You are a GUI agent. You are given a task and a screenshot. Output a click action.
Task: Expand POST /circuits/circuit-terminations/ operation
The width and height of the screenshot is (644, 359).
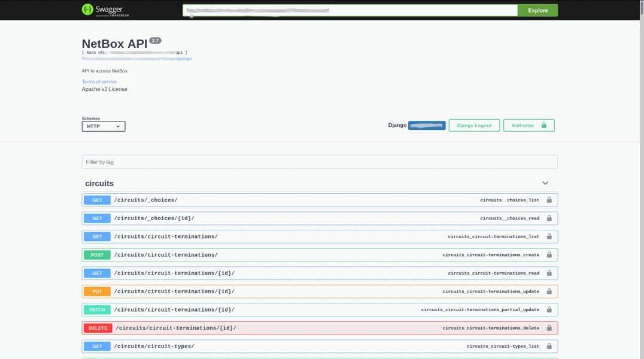[x=320, y=255]
